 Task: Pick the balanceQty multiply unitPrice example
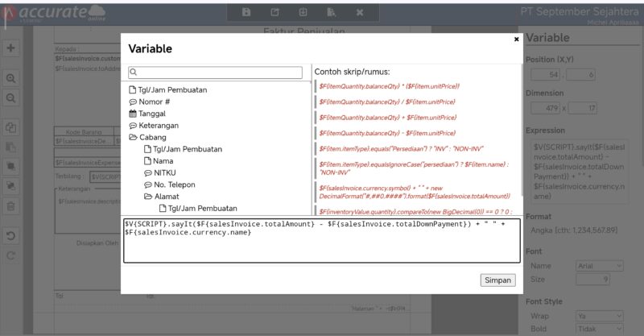click(388, 85)
